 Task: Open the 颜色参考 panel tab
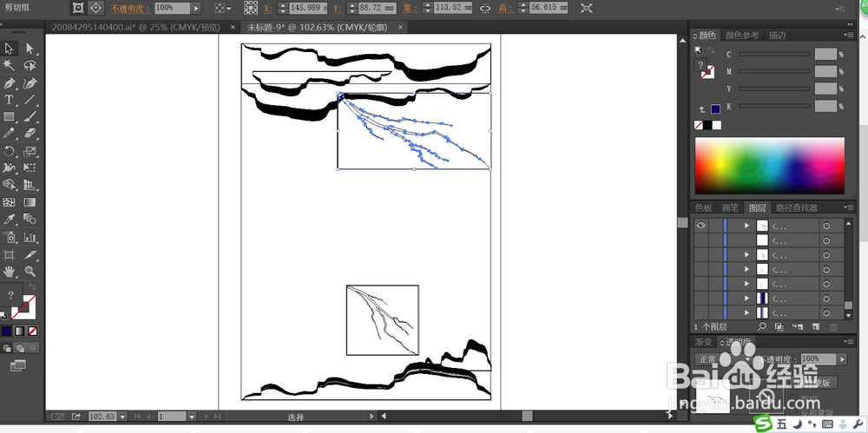pos(742,35)
